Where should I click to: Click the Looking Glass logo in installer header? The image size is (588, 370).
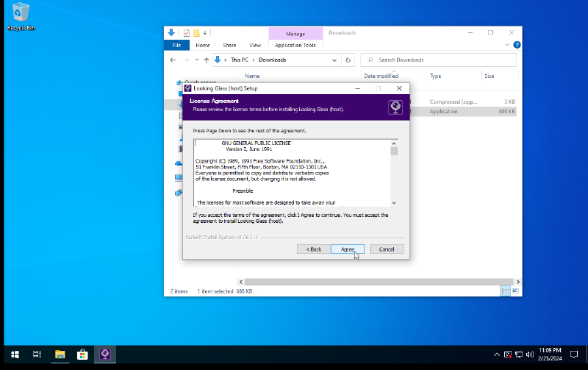point(395,107)
